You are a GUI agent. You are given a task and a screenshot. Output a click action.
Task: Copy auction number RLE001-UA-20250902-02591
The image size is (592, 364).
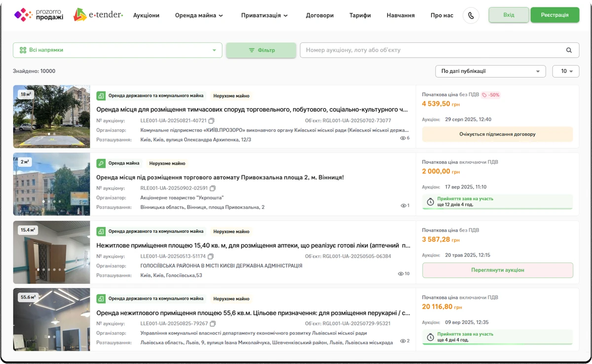pyautogui.click(x=213, y=188)
